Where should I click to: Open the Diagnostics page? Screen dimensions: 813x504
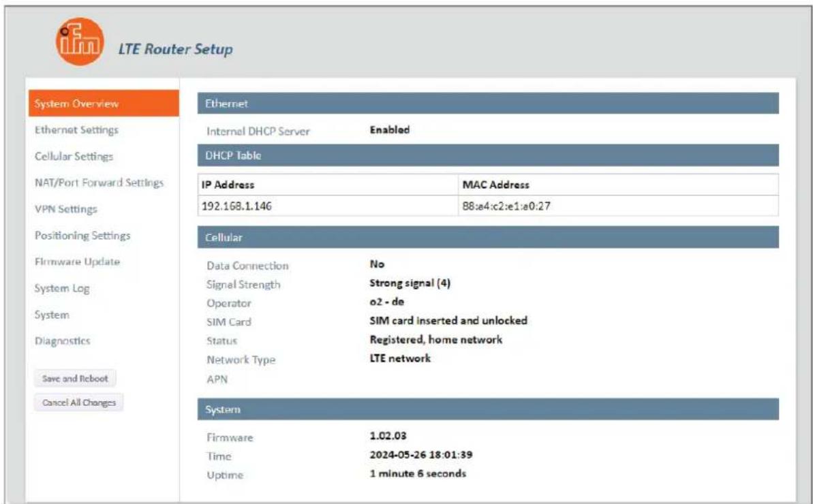point(63,341)
